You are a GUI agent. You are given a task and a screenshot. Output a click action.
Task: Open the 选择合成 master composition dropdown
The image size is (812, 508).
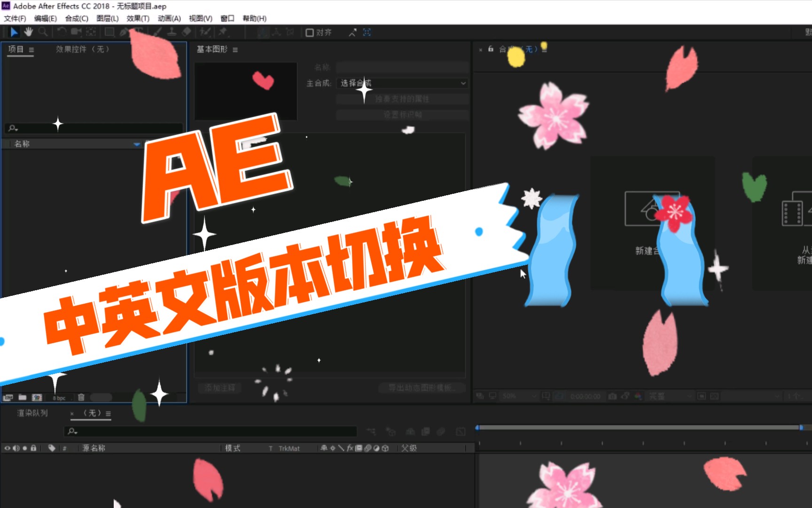pos(402,83)
